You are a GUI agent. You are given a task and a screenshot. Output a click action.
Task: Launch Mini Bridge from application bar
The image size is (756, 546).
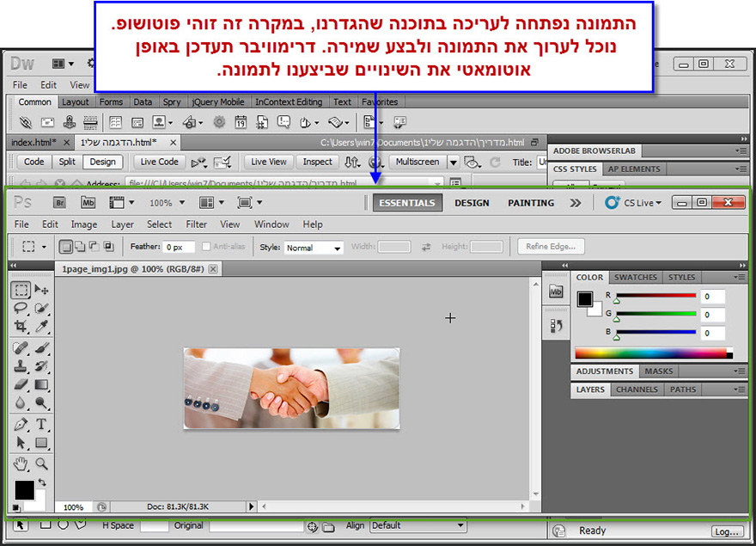click(88, 203)
